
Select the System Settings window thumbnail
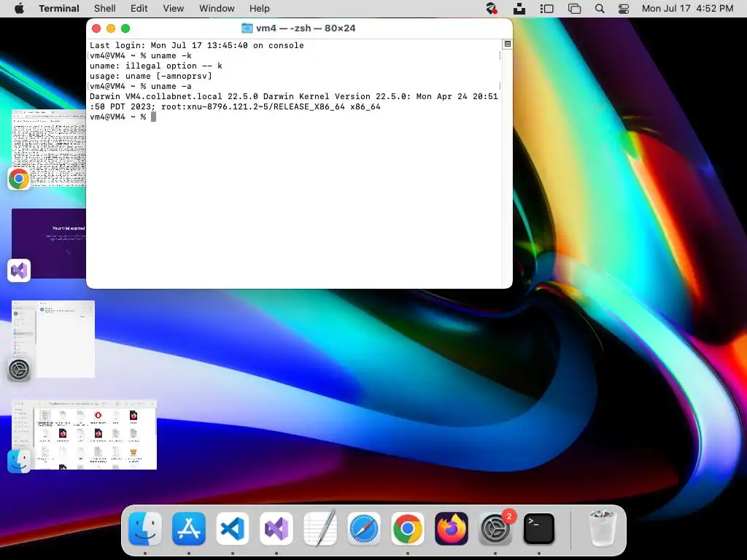pyautogui.click(x=53, y=338)
